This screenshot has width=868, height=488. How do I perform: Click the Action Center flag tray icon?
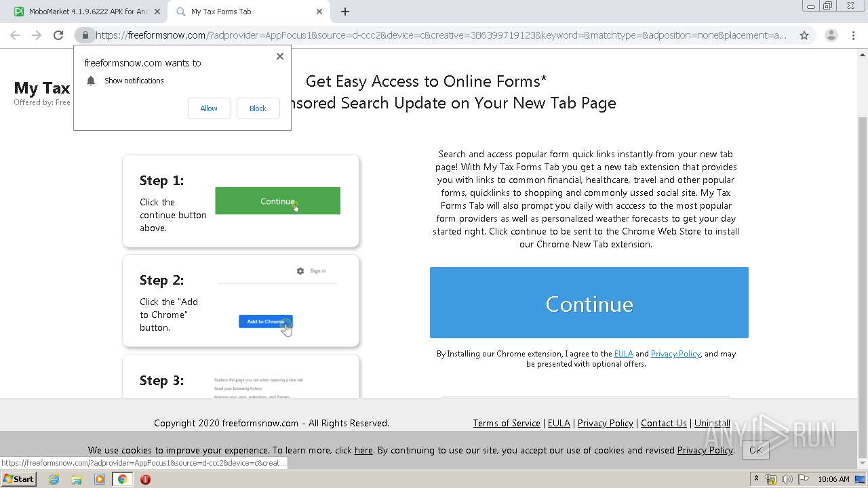(x=804, y=479)
